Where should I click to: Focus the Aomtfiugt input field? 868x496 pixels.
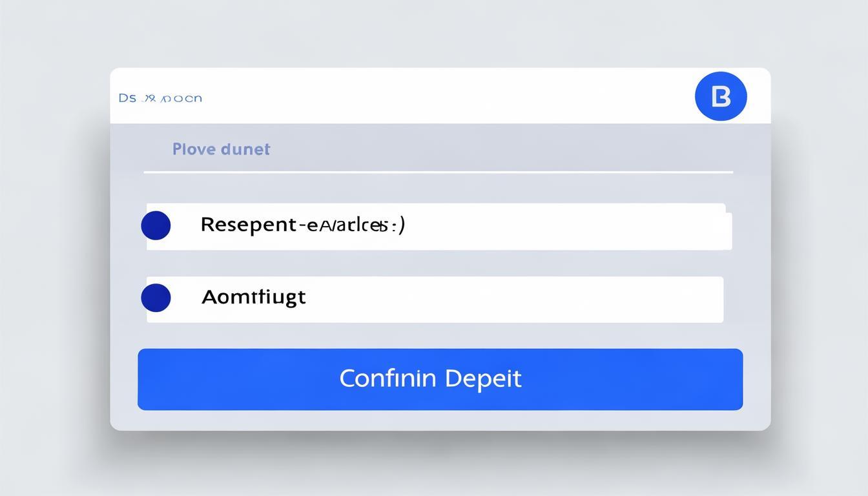pos(435,299)
